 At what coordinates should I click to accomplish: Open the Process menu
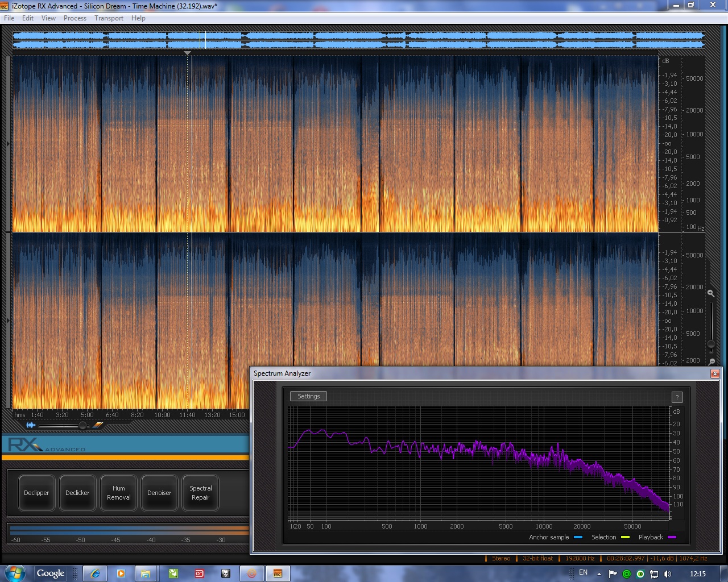click(75, 18)
